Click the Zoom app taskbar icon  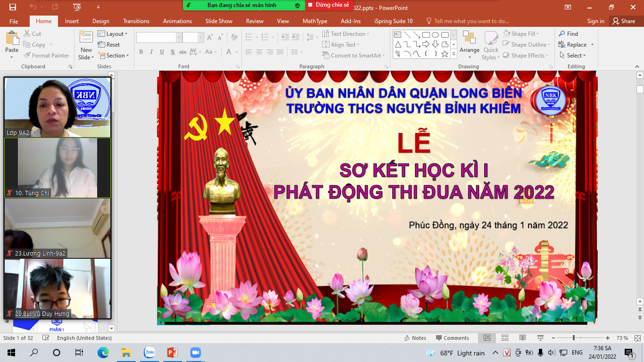click(195, 353)
